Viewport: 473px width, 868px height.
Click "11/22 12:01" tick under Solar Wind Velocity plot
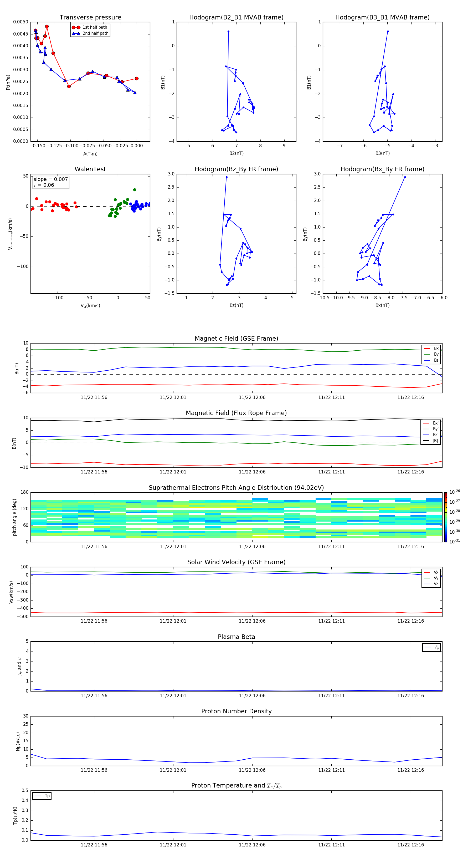173,621
